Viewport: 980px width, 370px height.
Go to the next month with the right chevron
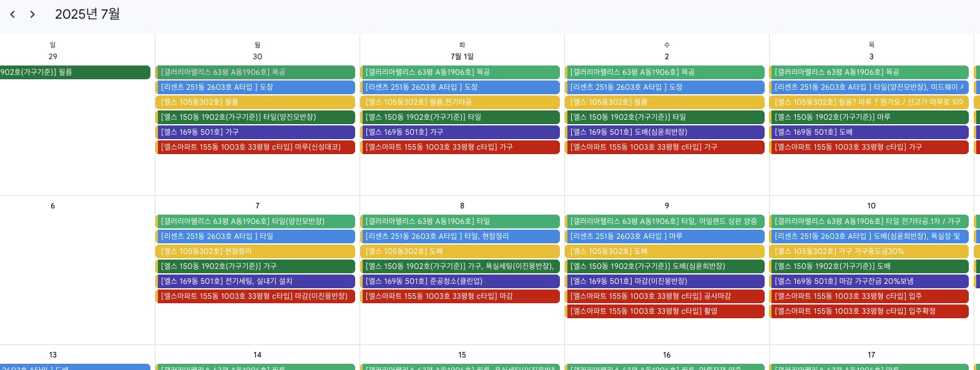(x=32, y=14)
